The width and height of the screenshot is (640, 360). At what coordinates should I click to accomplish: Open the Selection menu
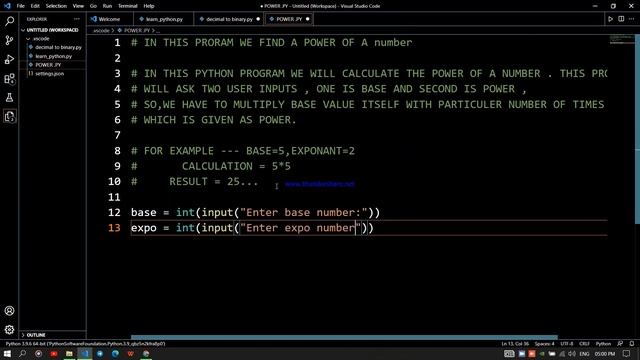56,6
